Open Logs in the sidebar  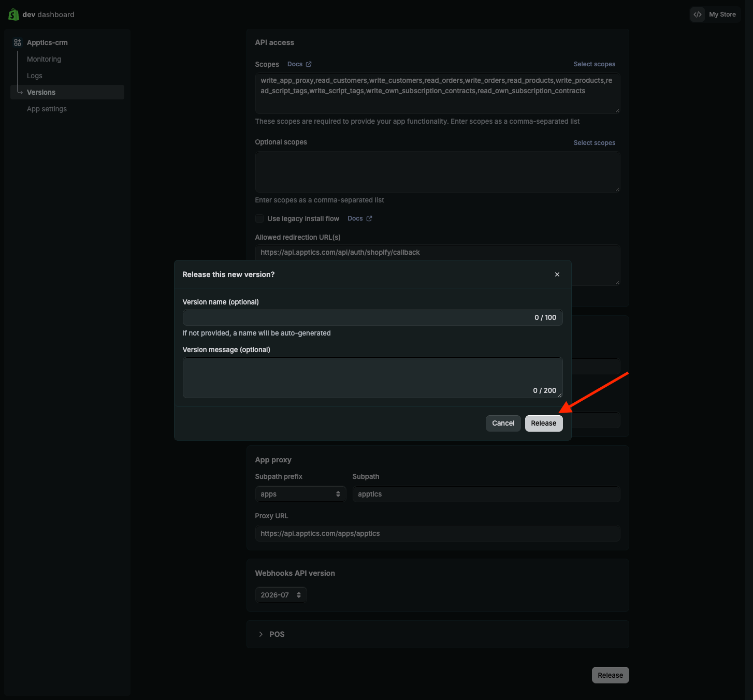click(x=35, y=76)
